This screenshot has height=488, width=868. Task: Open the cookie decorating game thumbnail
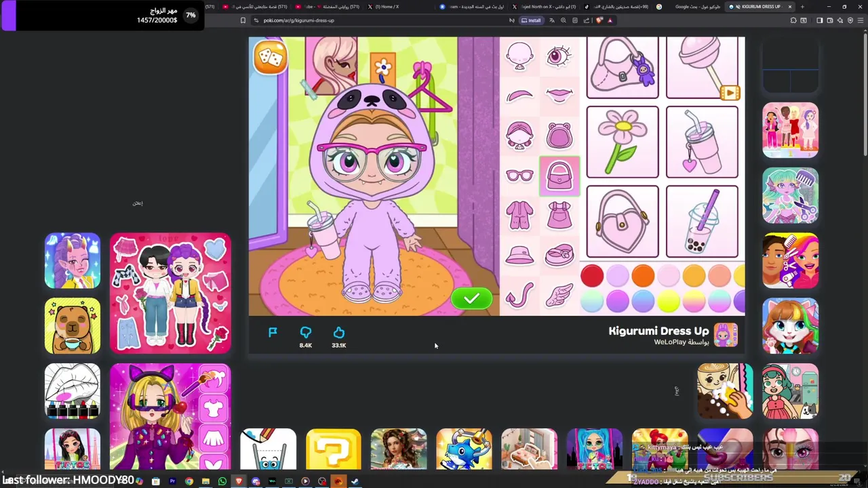point(725,391)
